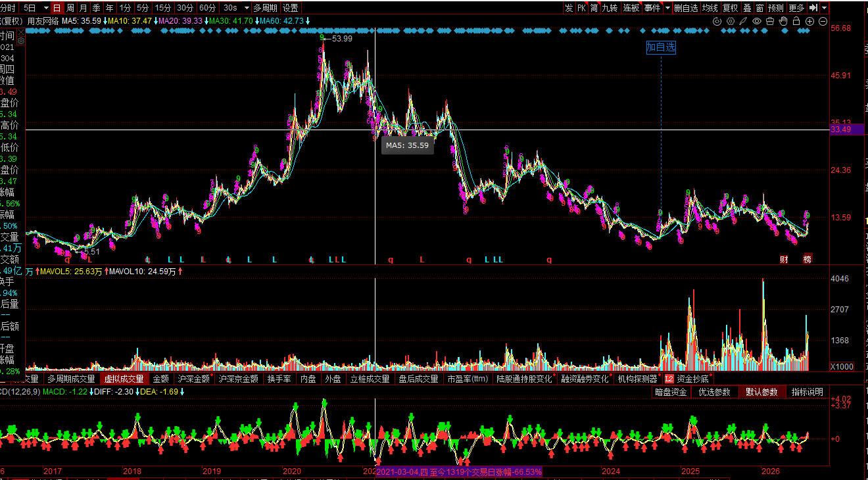
Task: Select the 5日 five-day view
Action: pos(30,8)
